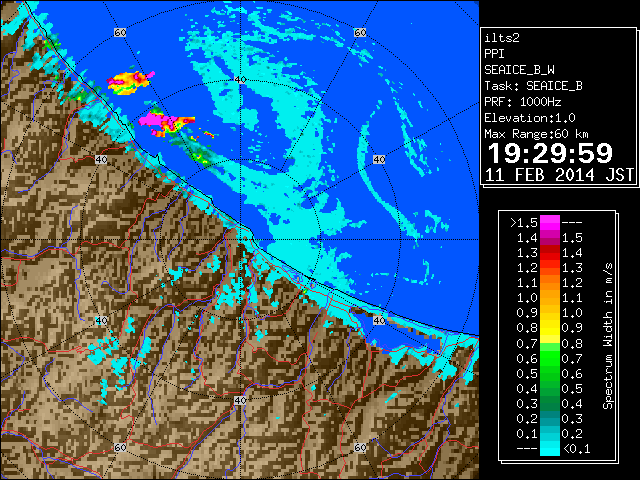This screenshot has height=480, width=640.
Task: Pick the magenta swatch above 1.5 in legend
Action: [550, 222]
